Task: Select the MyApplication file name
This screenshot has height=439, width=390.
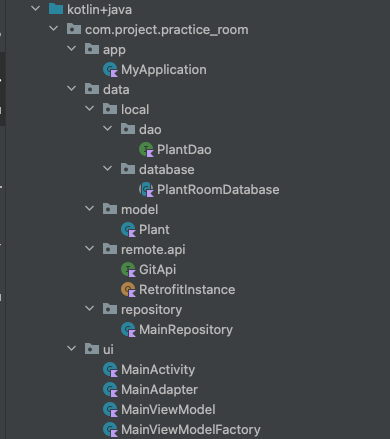Action: [164, 70]
